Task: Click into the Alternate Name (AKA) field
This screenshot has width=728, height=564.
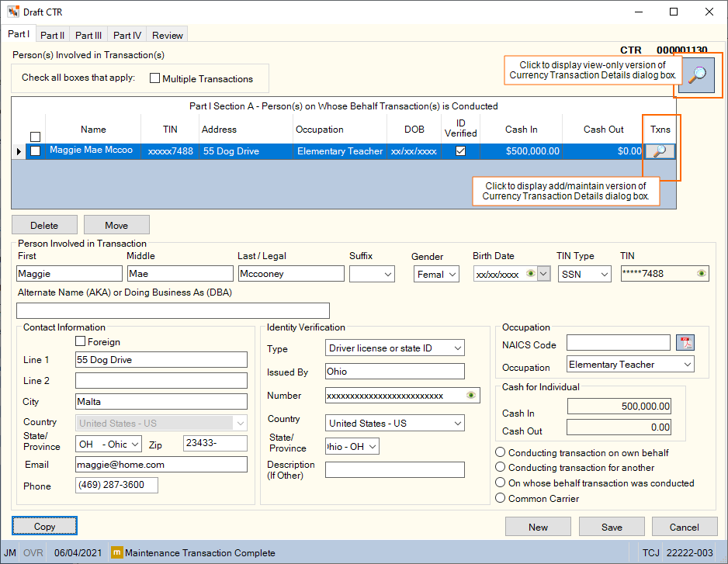Action: 173,310
